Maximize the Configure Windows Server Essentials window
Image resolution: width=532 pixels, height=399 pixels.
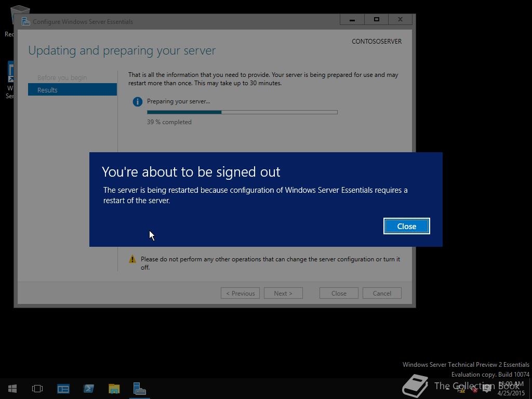pyautogui.click(x=376, y=20)
